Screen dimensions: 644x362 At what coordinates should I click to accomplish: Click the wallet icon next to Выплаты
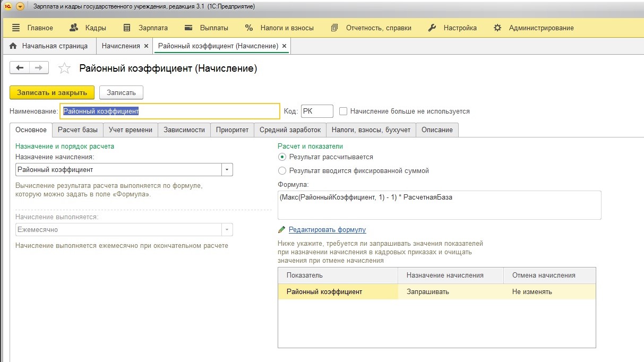point(188,28)
